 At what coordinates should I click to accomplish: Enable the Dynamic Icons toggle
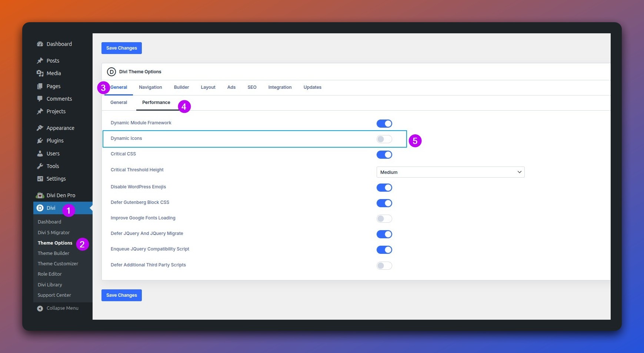[x=384, y=139]
